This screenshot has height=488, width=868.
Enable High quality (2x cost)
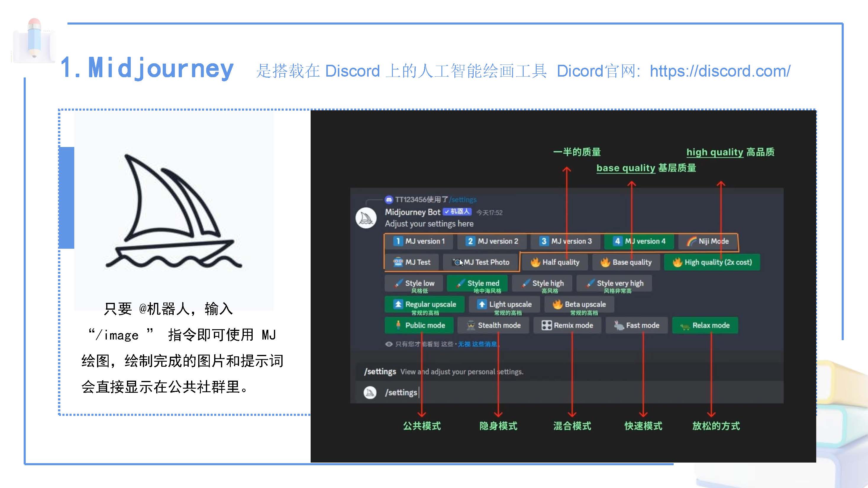(712, 262)
